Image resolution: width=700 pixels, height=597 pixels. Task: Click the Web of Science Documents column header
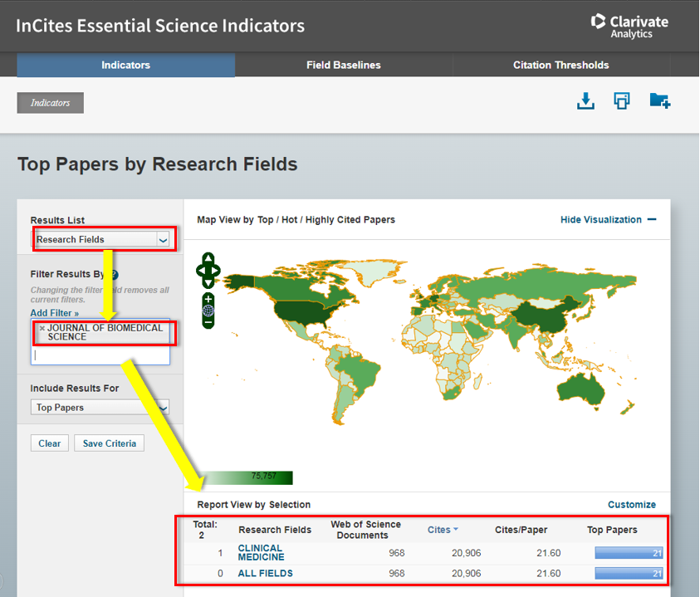pyautogui.click(x=365, y=530)
